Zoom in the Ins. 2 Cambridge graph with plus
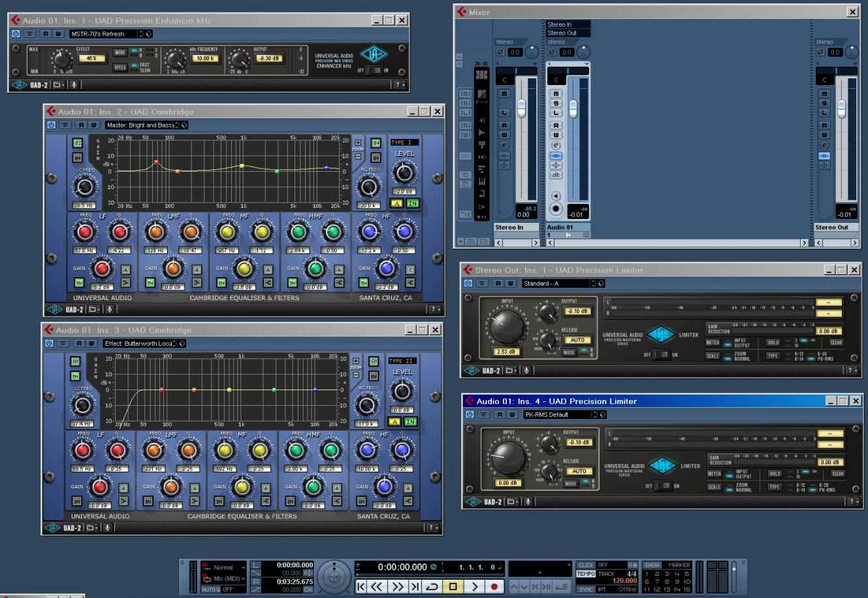The image size is (868, 598). tap(358, 142)
